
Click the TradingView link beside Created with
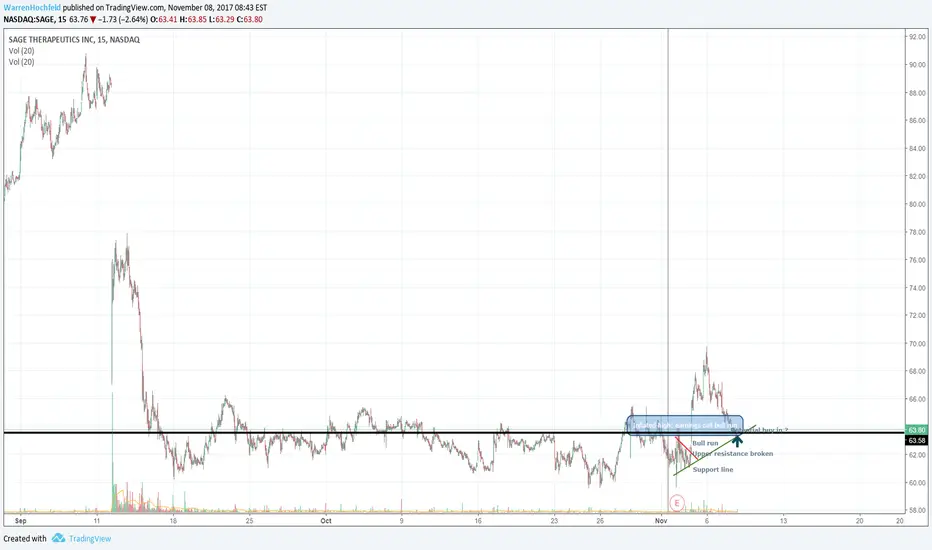tap(90, 539)
